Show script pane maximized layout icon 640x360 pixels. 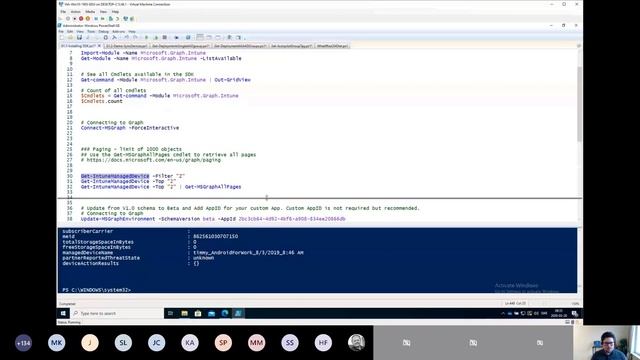(218, 38)
